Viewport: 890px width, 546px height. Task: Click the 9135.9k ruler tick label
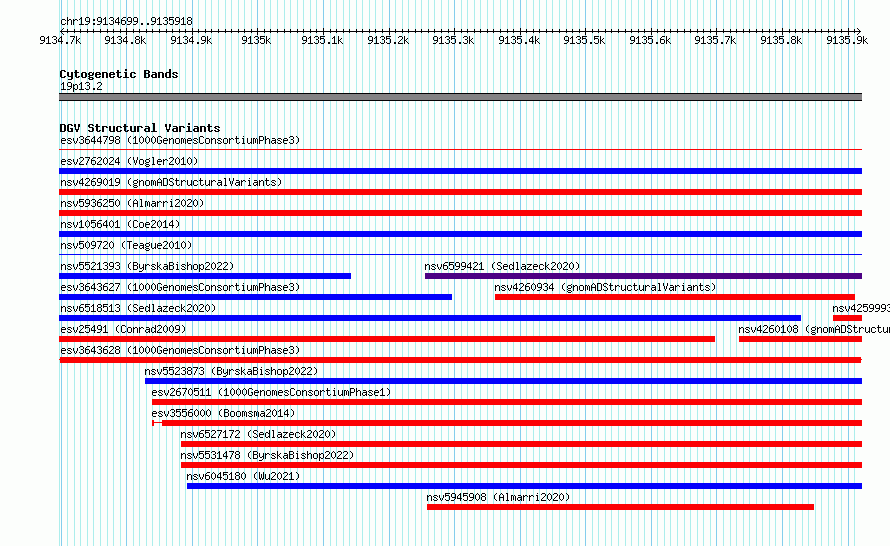[x=847, y=40]
